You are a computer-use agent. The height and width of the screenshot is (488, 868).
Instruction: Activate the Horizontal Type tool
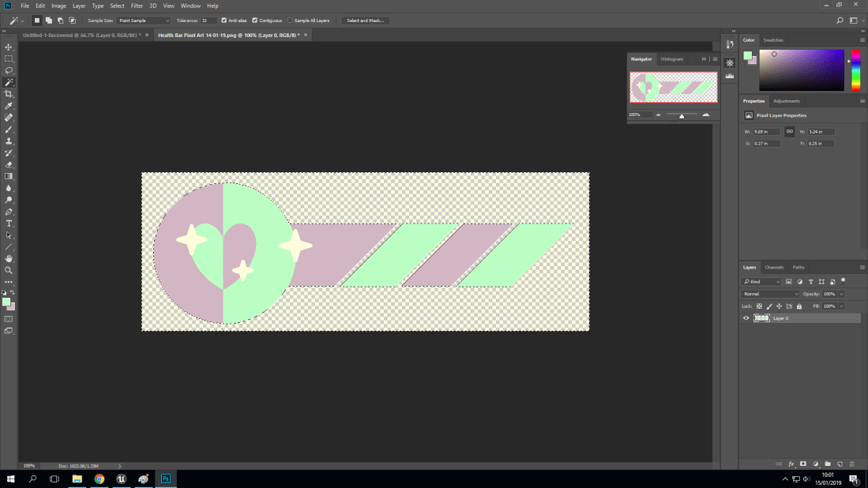click(x=9, y=223)
